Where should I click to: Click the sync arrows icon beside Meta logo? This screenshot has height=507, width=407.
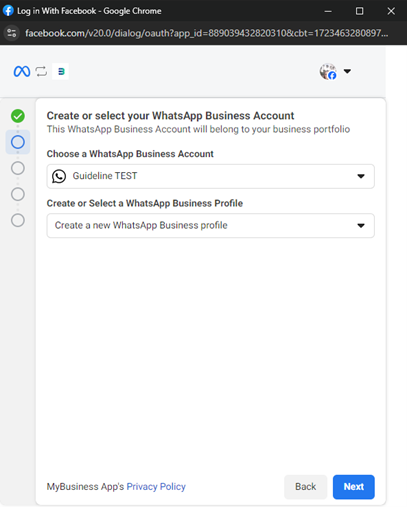pos(41,71)
